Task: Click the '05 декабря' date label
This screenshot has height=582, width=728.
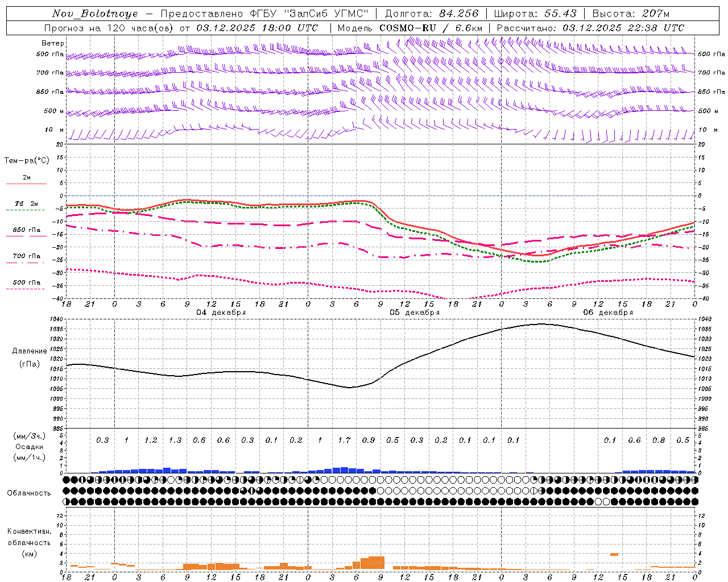Action: point(415,312)
